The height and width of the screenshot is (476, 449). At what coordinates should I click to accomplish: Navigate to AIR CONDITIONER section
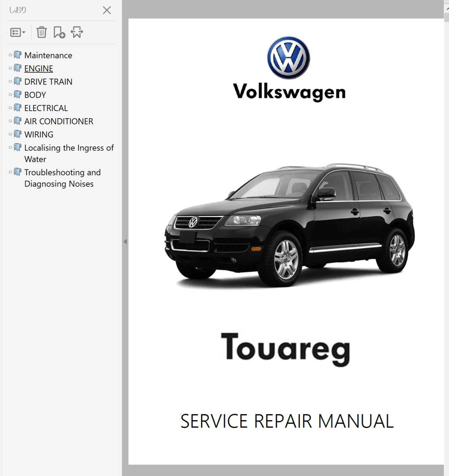[59, 121]
